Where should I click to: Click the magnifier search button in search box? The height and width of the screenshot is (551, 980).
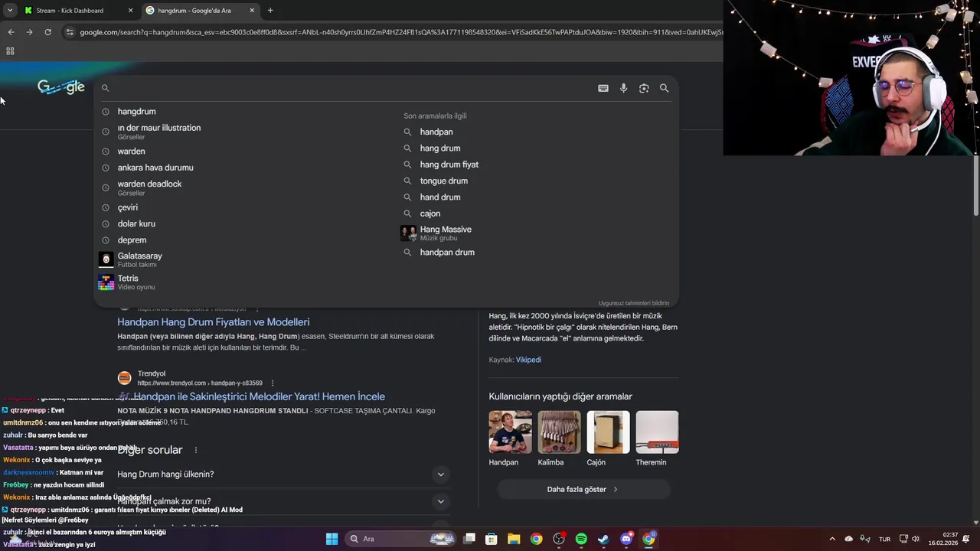click(664, 88)
